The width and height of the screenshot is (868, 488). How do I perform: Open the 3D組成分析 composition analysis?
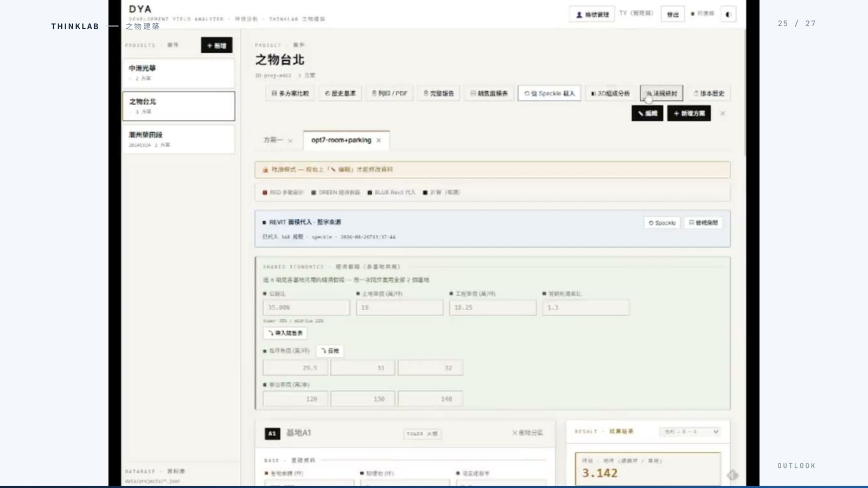tap(610, 93)
